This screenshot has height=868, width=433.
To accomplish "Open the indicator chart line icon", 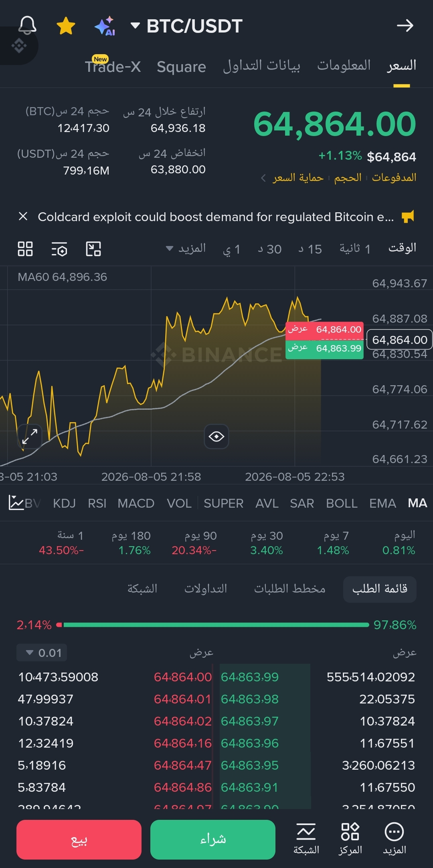I will (16, 502).
